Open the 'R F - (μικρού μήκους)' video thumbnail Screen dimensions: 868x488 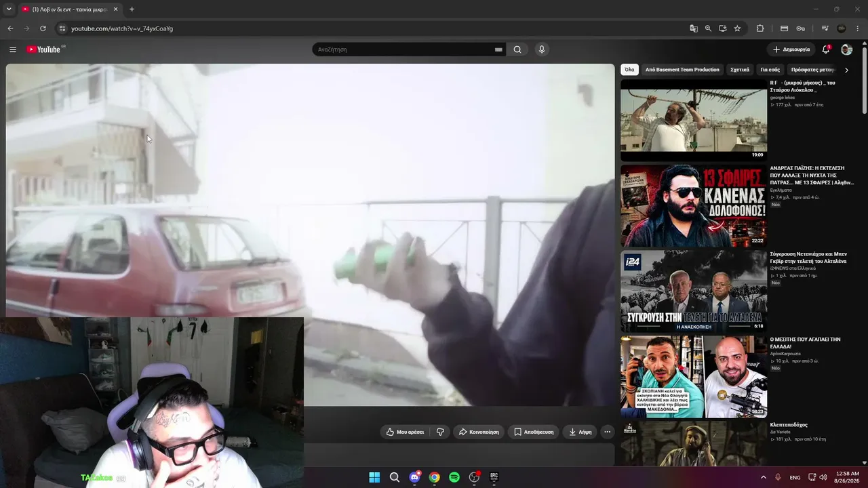click(x=694, y=121)
